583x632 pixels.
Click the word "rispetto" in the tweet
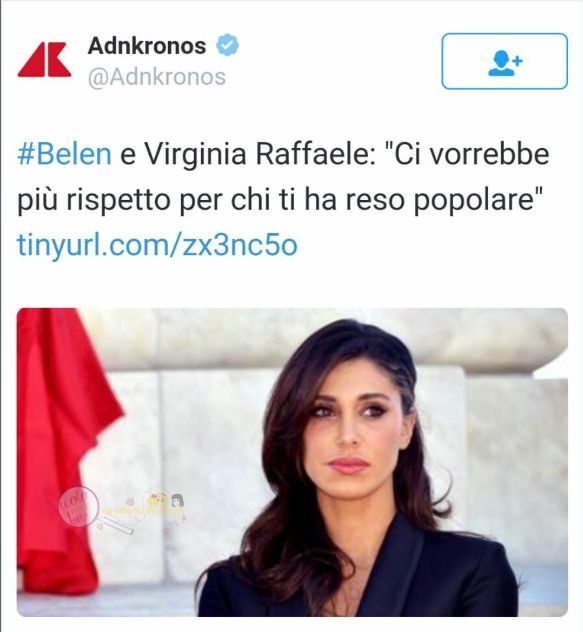[118, 200]
